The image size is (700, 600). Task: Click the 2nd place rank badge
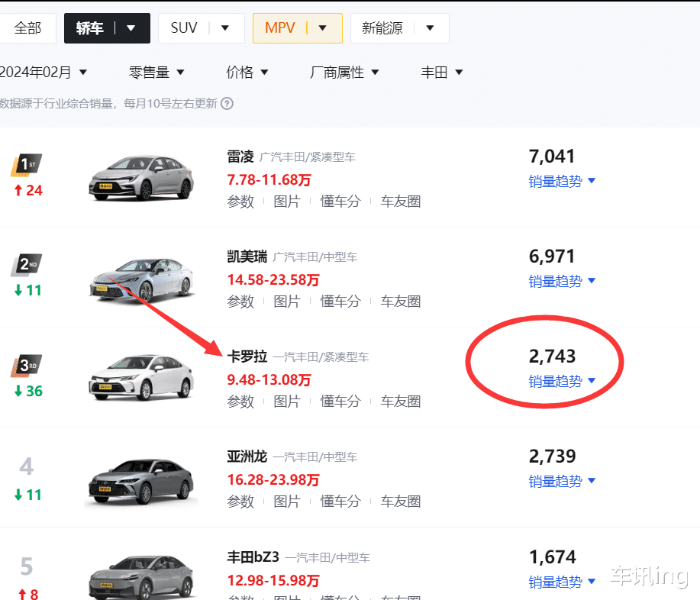(x=27, y=265)
